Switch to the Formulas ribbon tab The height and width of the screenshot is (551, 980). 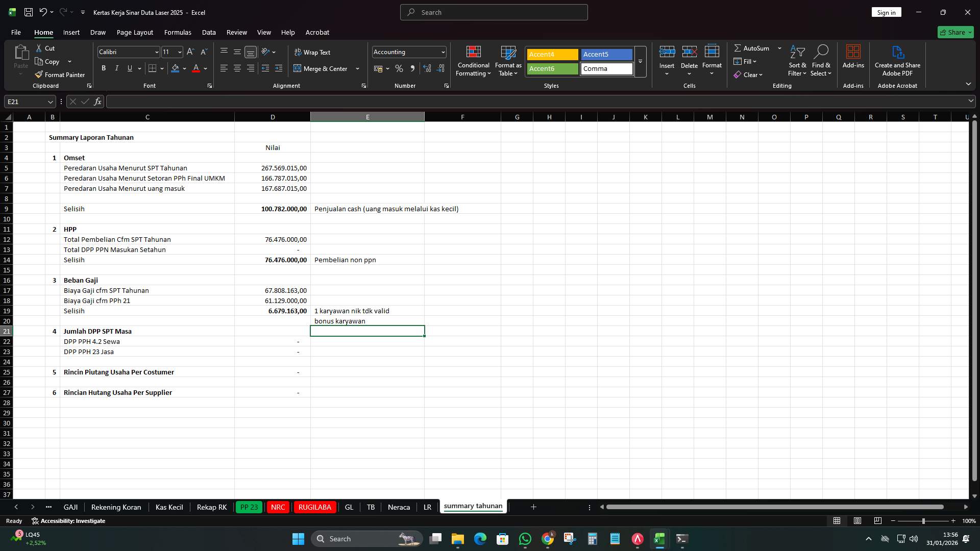click(177, 32)
